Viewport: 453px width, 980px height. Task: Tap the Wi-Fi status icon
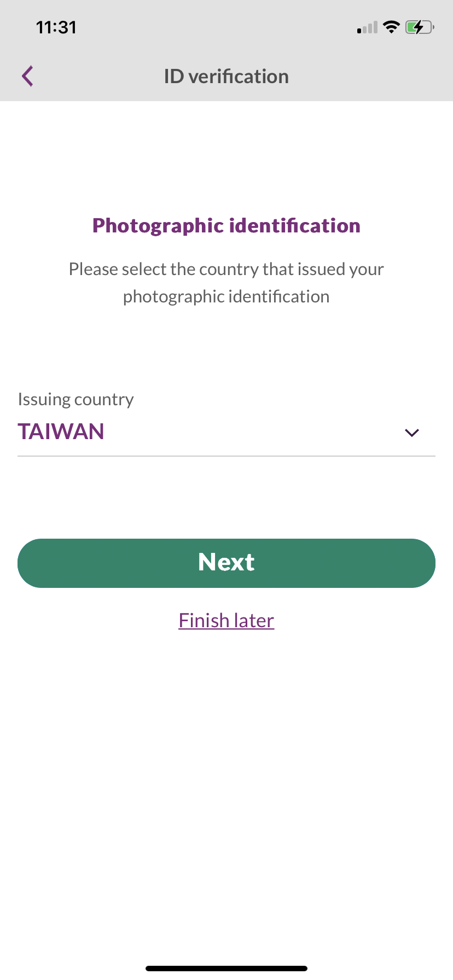pos(391,27)
